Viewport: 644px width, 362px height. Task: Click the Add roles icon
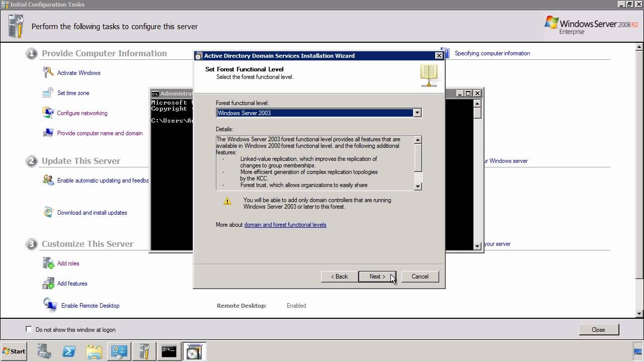click(x=48, y=263)
